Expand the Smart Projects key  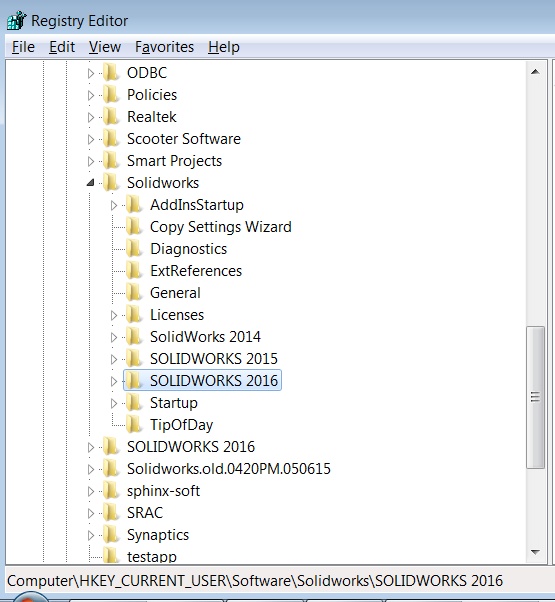tap(91, 161)
